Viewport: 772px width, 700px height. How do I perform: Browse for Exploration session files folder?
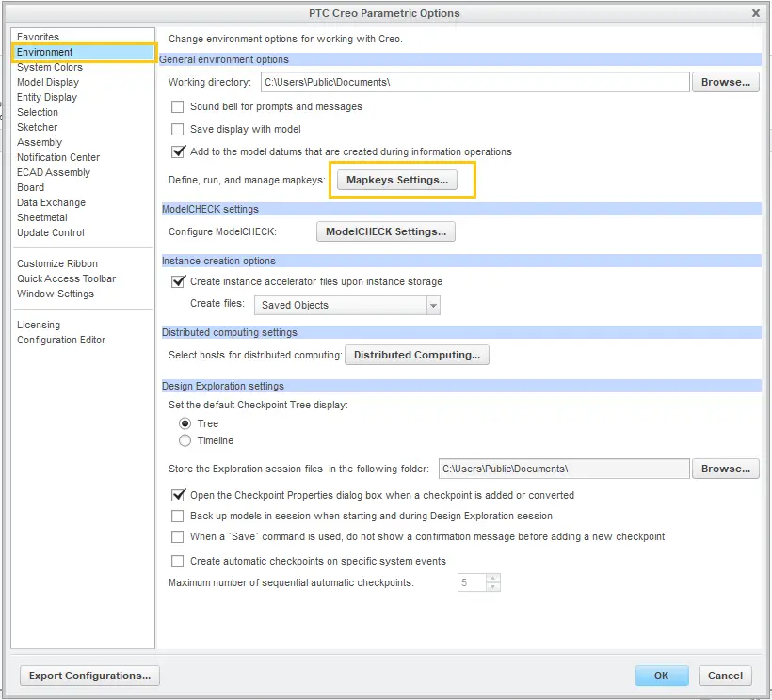coord(725,469)
